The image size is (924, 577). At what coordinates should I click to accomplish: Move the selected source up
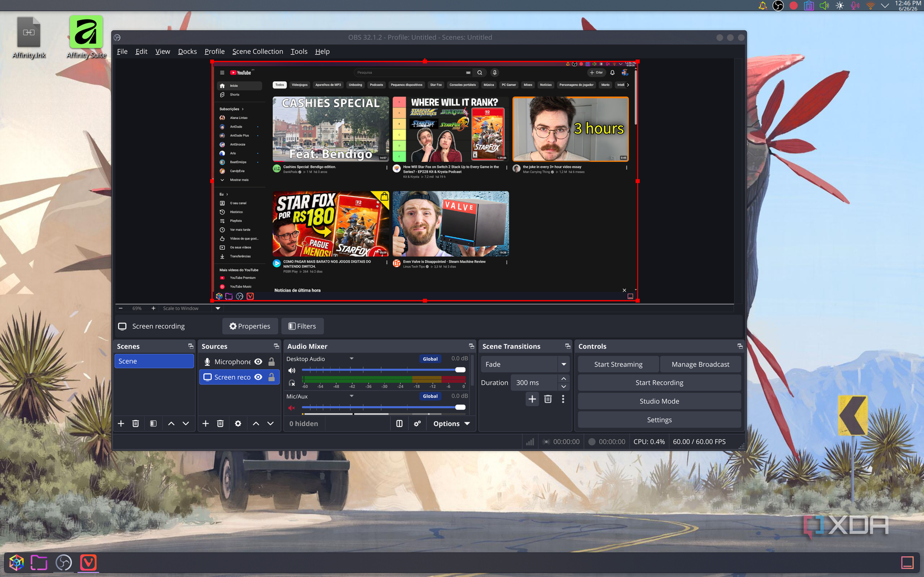[256, 424]
